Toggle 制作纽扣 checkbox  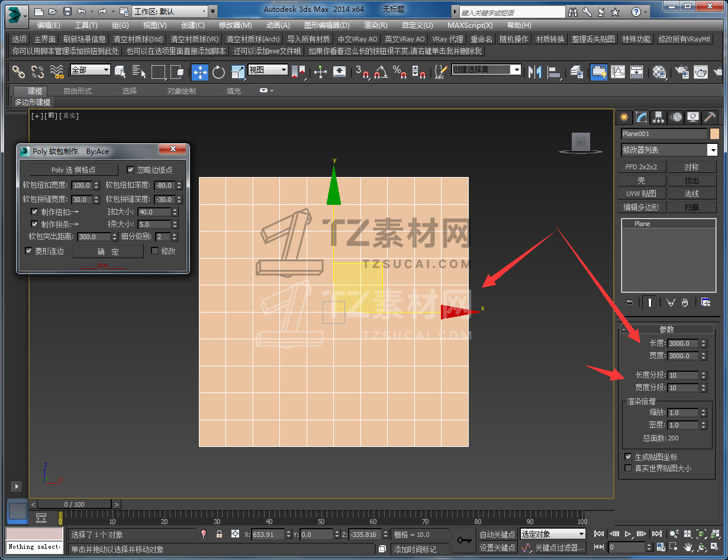tap(34, 212)
